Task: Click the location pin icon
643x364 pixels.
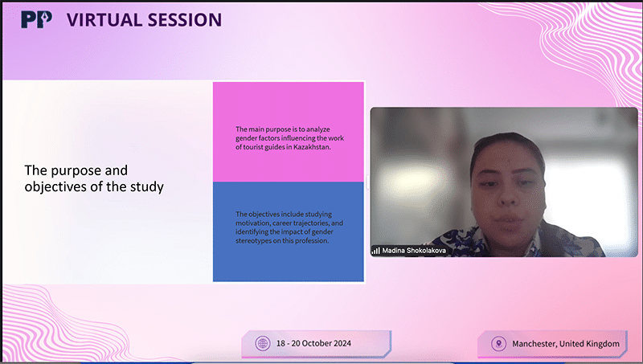Action: tap(498, 344)
